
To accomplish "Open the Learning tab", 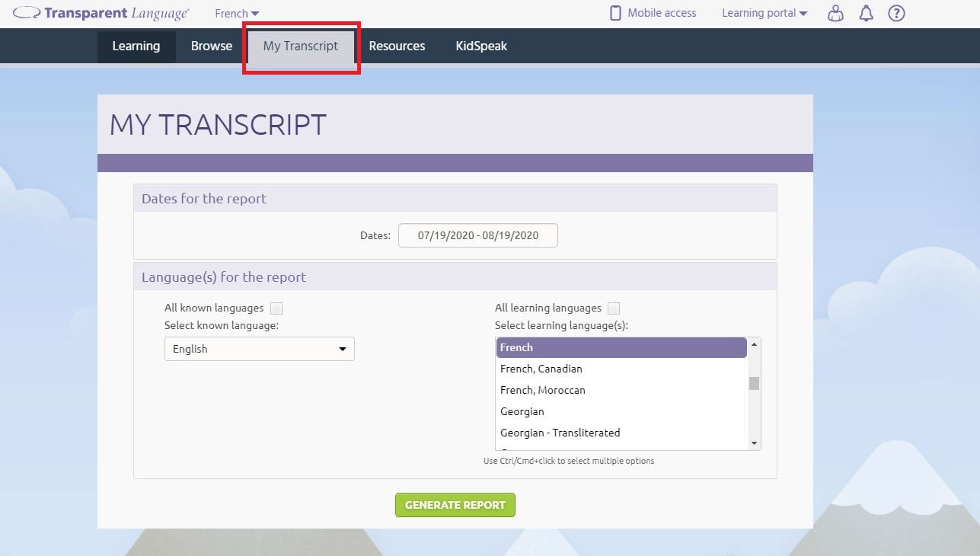I will click(x=136, y=46).
